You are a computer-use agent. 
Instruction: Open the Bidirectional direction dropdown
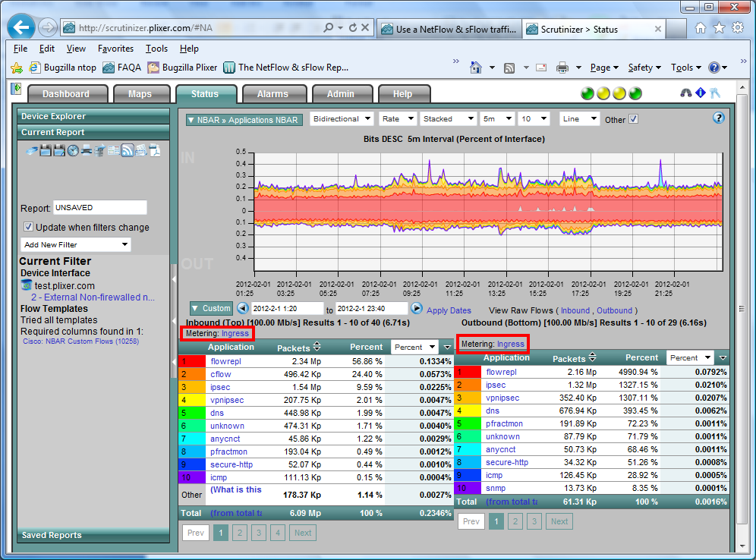pyautogui.click(x=342, y=119)
